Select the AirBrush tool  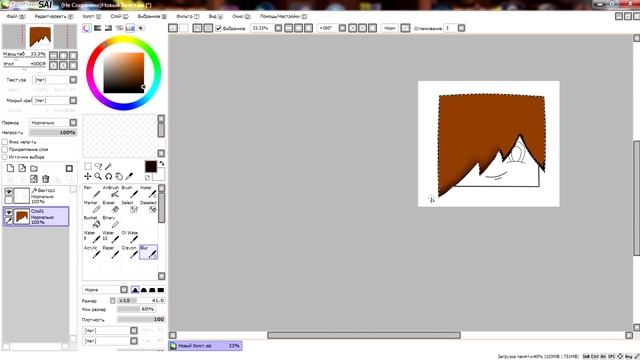coord(111,192)
